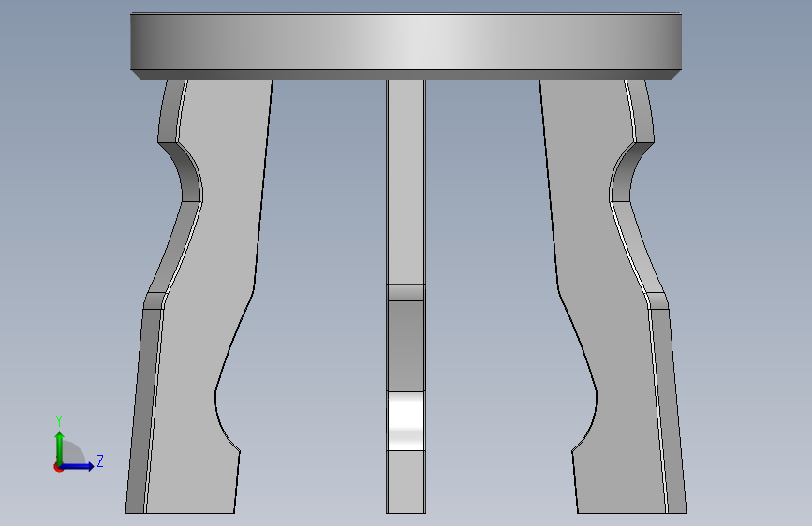Pick the bright white face on center leg
This screenshot has width=812, height=526.
(406, 421)
